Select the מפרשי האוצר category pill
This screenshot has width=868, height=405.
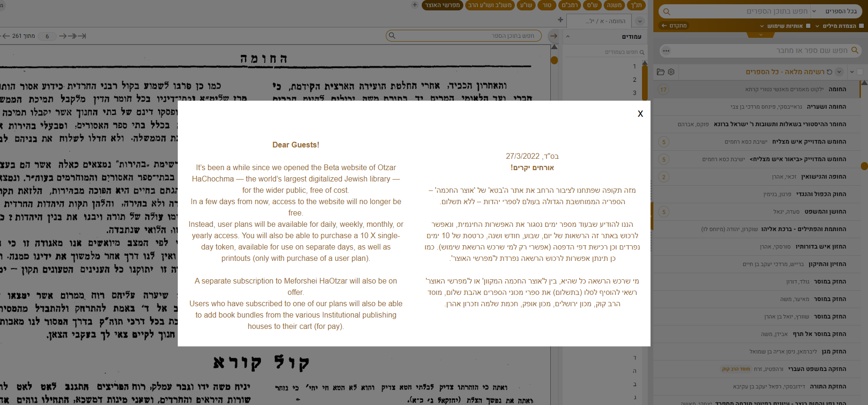click(442, 5)
